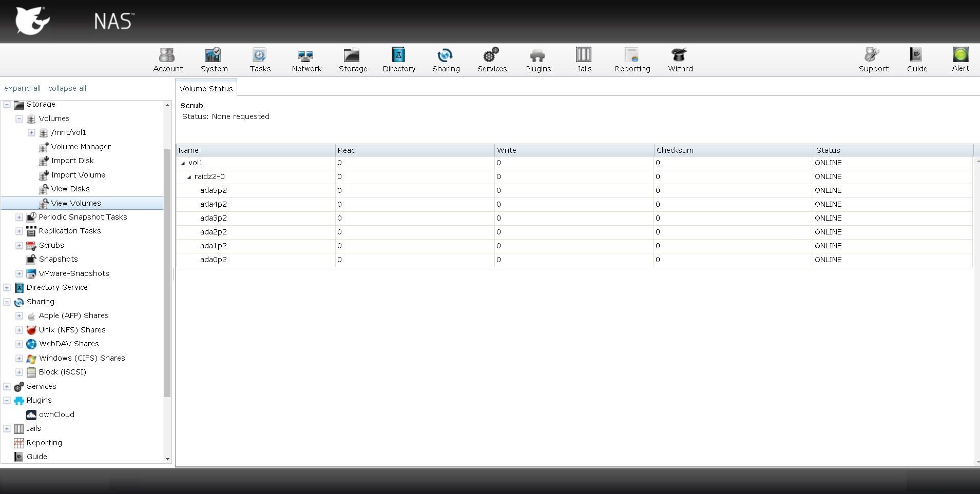Expand the /mnt/vol1 tree node

pos(31,133)
